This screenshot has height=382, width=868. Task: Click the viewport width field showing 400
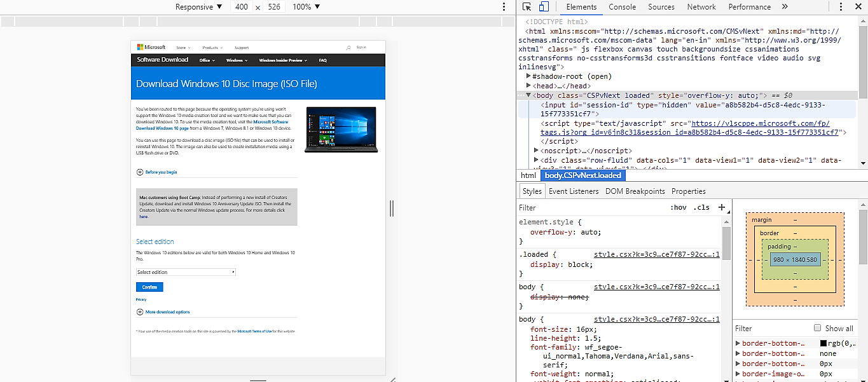coord(242,7)
